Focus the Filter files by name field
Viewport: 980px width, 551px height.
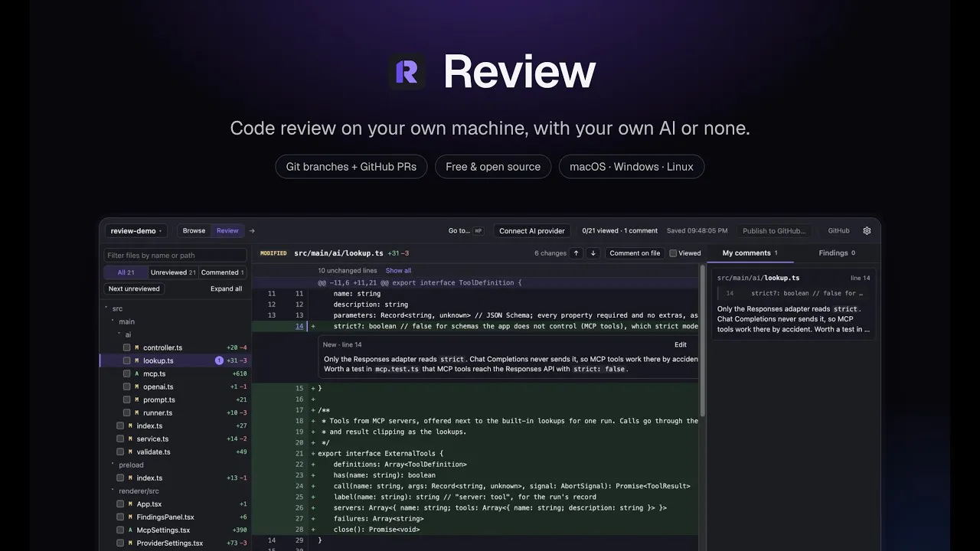coord(175,256)
